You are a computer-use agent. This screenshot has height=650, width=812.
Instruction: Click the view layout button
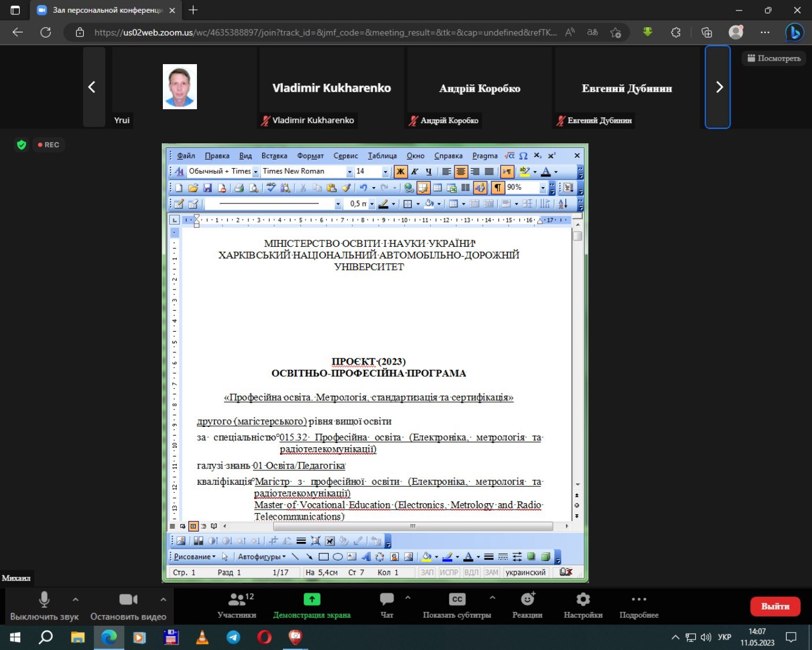tap(774, 58)
